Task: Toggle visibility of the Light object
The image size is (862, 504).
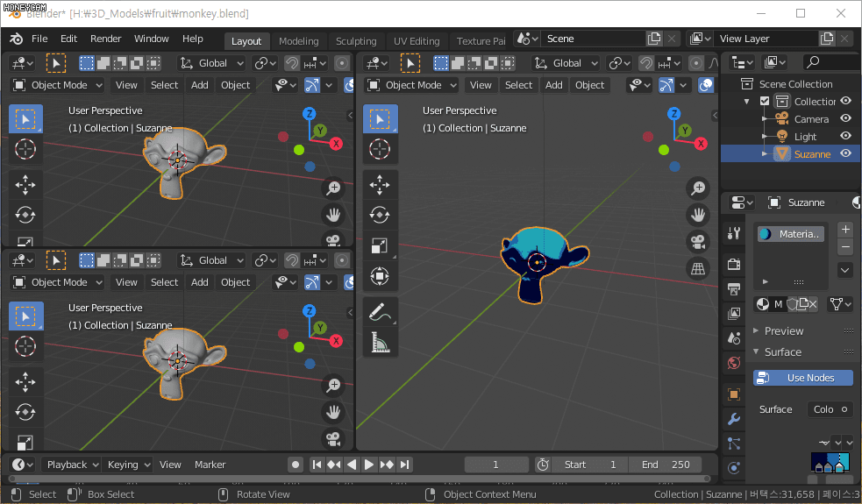Action: pos(846,137)
